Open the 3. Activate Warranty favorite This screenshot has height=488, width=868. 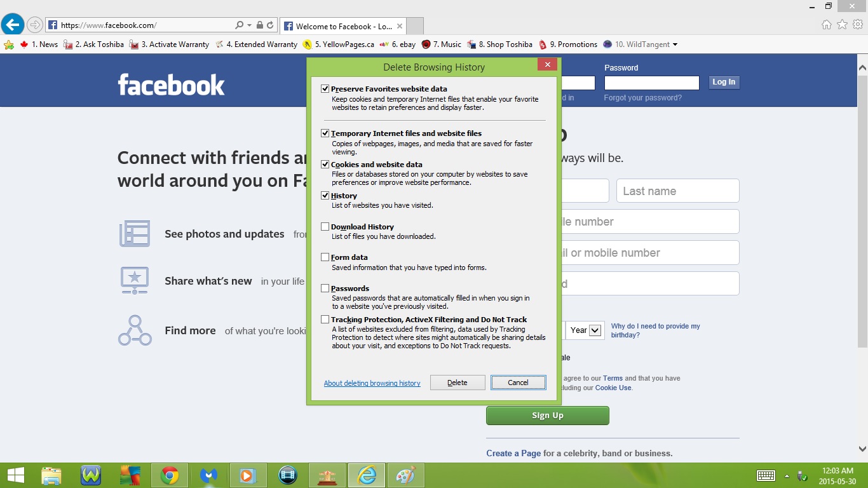pyautogui.click(x=169, y=44)
